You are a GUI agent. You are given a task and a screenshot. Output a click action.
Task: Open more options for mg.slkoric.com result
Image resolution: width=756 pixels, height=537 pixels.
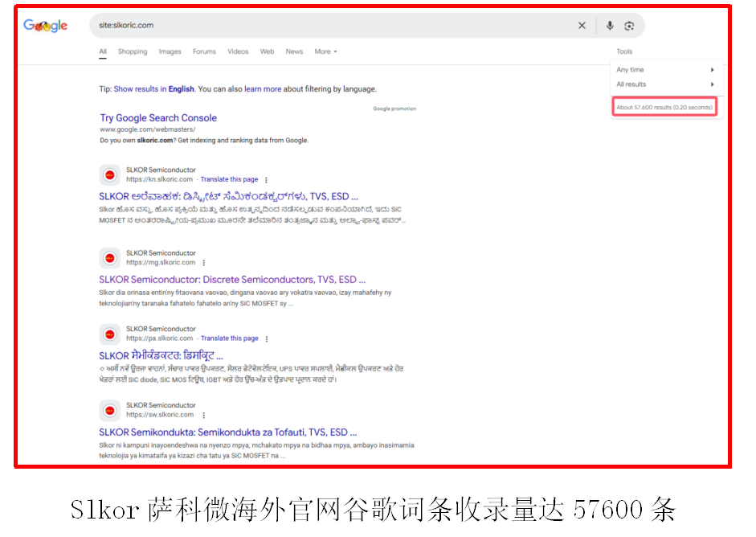click(x=204, y=263)
